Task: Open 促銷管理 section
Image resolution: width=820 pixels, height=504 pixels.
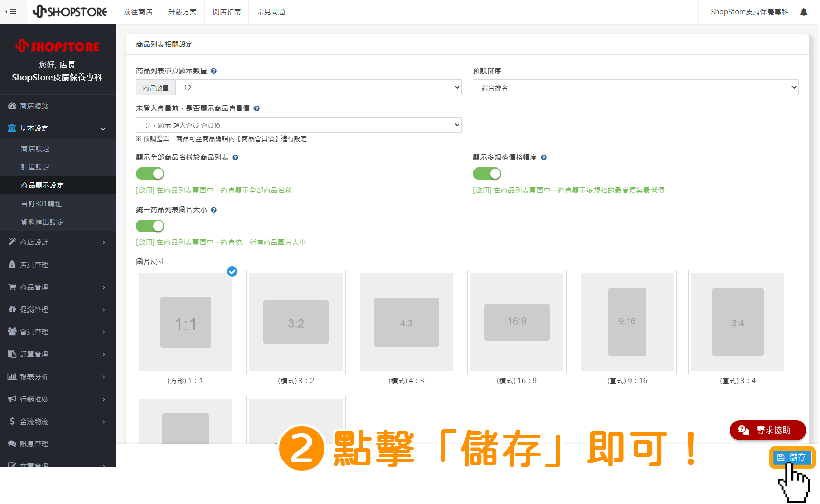Action: click(x=34, y=309)
